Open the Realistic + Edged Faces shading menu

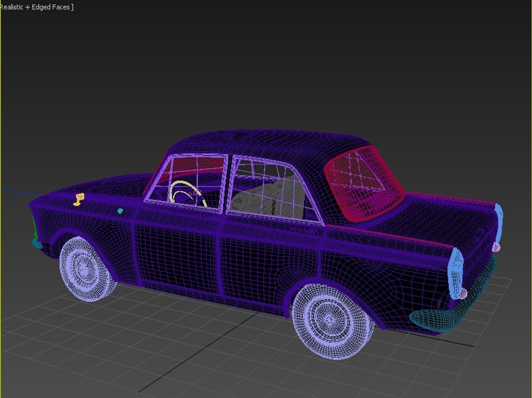pyautogui.click(x=35, y=7)
